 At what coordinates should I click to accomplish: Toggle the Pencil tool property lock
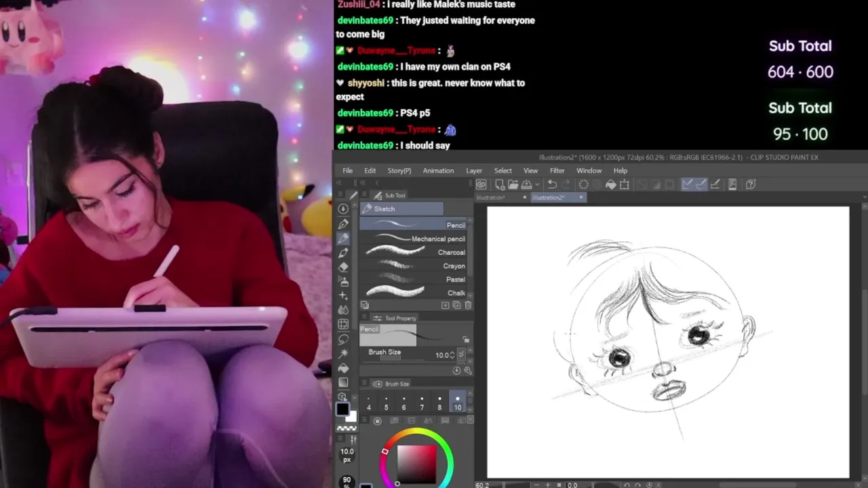(466, 340)
